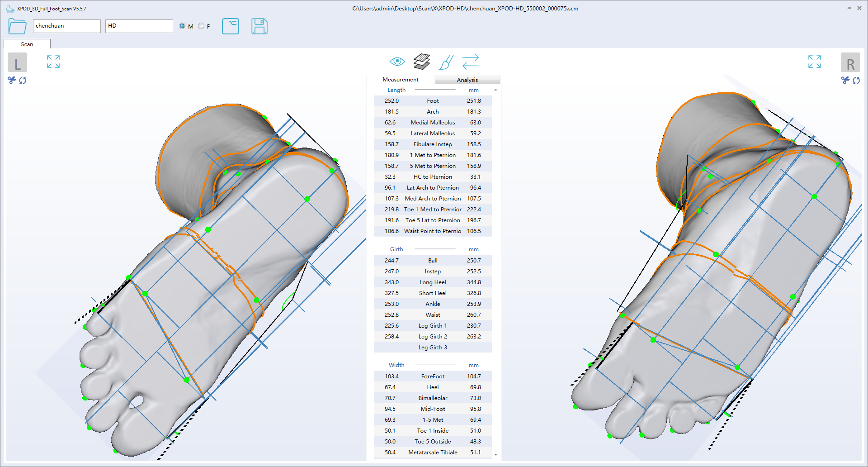Click the new scan document icon
The height and width of the screenshot is (467, 868).
click(231, 26)
